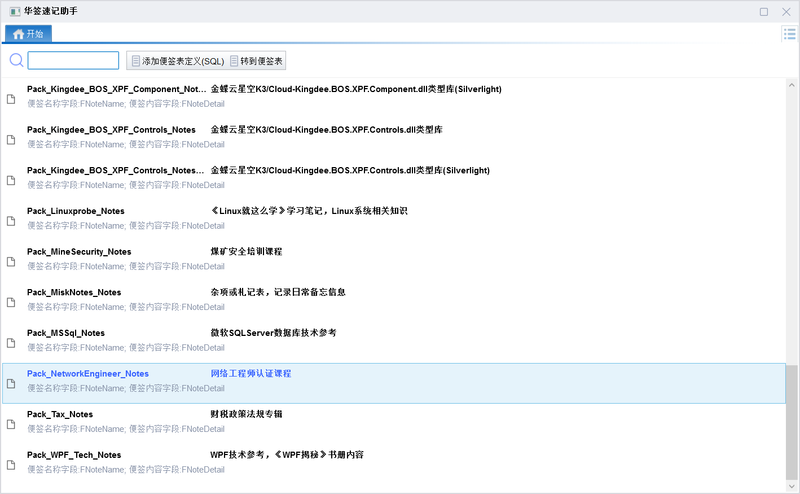Click document icon of Pack_WPF_Tech_Notes row
Image resolution: width=800 pixels, height=494 pixels.
click(11, 465)
